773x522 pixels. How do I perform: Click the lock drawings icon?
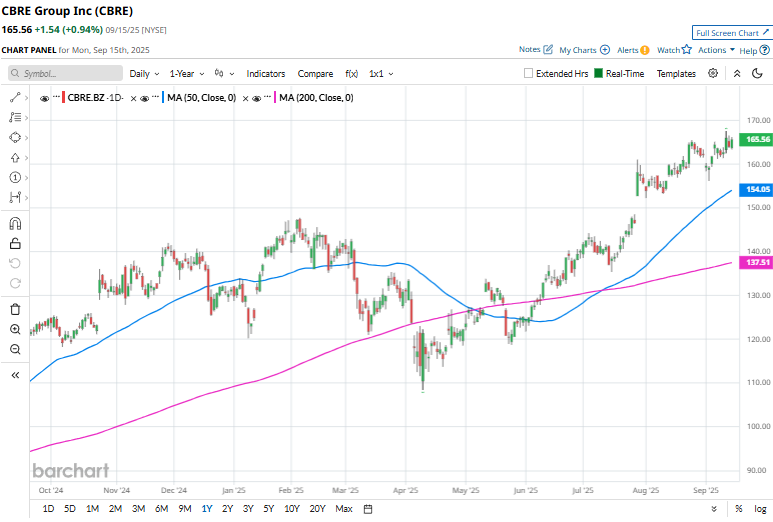15,244
